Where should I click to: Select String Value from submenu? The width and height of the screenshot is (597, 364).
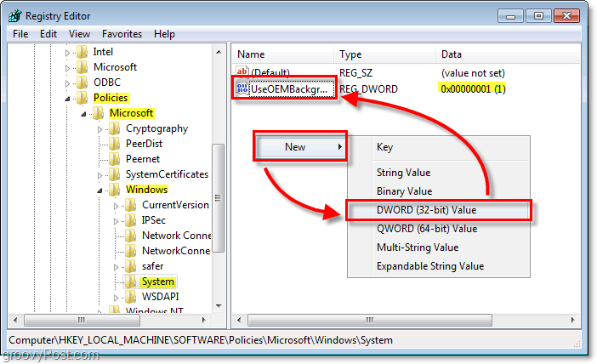[x=438, y=173]
